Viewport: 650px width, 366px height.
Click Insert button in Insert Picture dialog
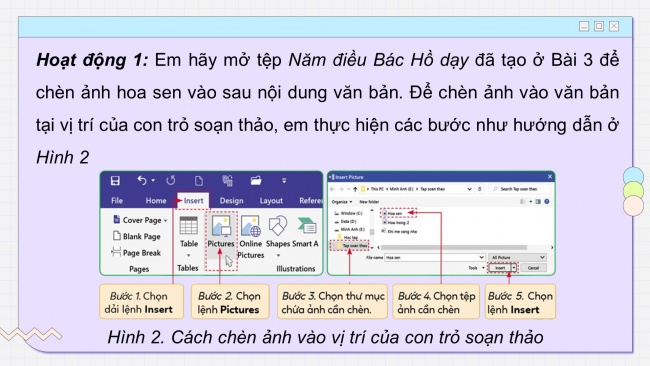[x=500, y=268]
